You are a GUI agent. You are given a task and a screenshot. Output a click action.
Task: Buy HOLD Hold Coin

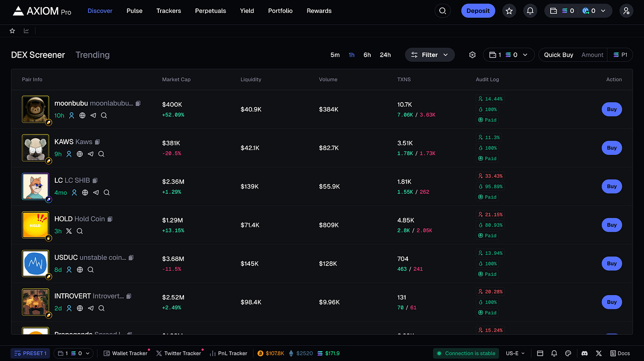[x=612, y=225]
